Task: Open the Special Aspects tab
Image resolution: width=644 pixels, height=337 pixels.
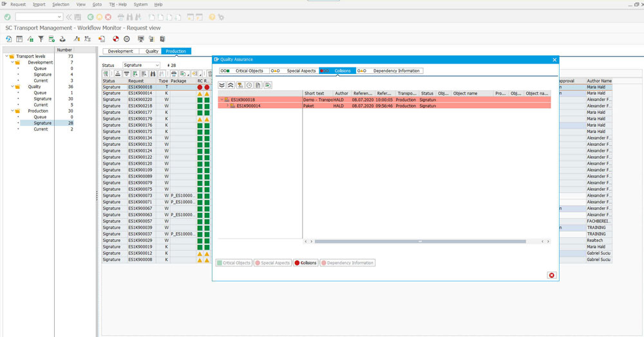Action: 294,71
